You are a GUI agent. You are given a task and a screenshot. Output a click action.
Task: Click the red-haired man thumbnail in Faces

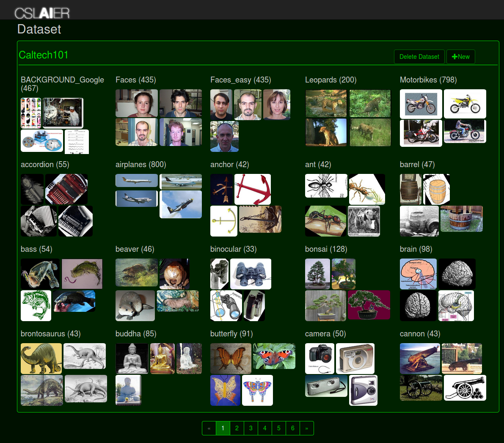tap(181, 132)
